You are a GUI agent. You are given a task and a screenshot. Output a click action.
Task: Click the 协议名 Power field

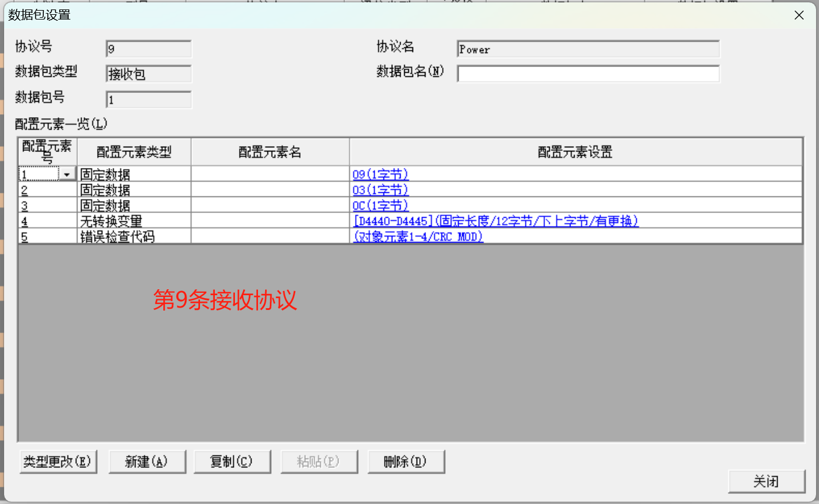[588, 50]
